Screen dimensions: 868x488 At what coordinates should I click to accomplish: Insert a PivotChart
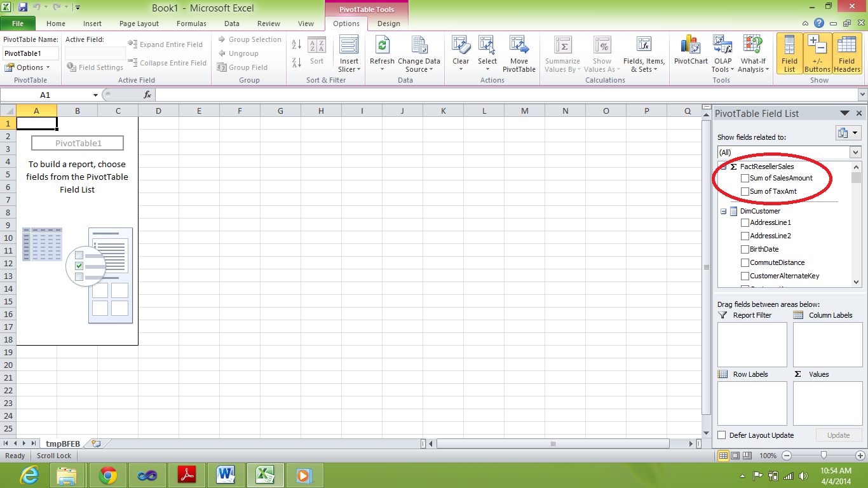pyautogui.click(x=691, y=55)
